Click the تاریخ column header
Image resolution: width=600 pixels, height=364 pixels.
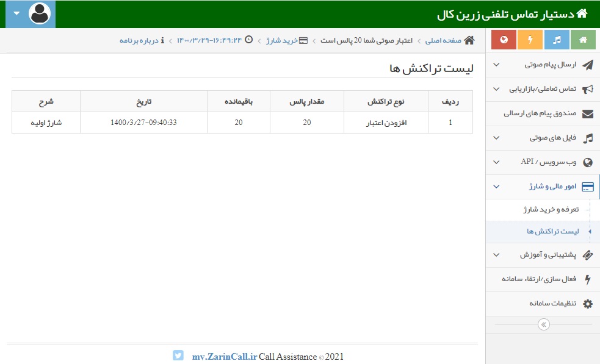click(143, 101)
